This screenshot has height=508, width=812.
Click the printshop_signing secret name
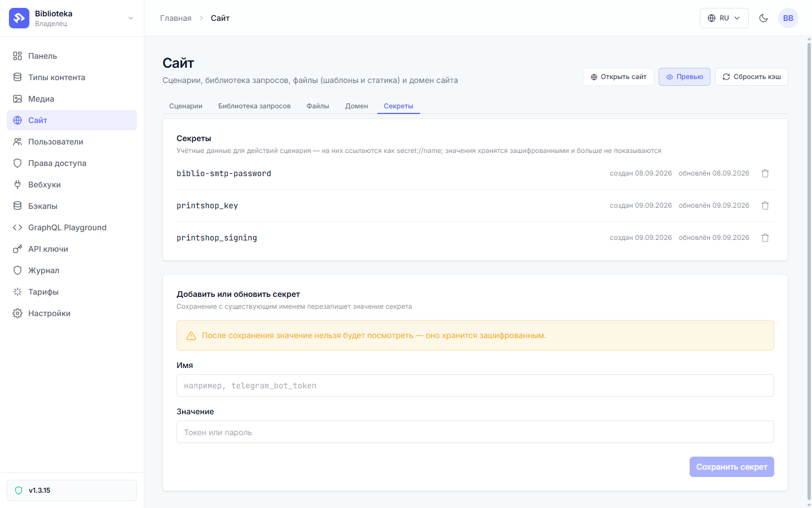pos(217,238)
